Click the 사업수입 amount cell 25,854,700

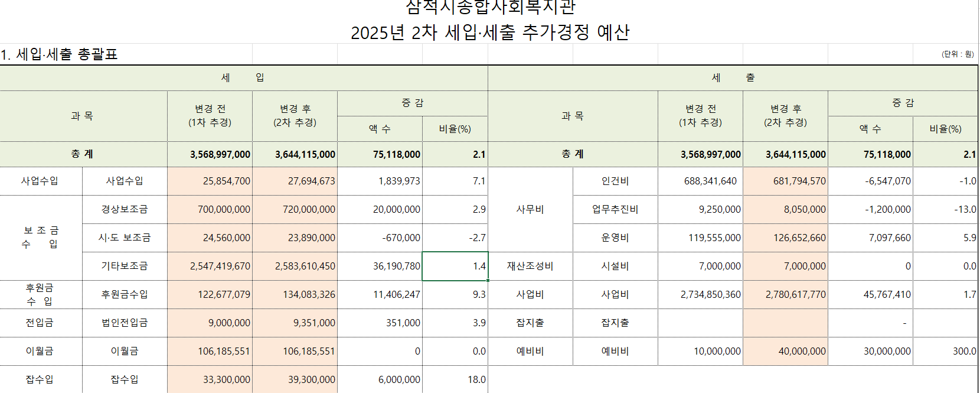[x=210, y=181]
